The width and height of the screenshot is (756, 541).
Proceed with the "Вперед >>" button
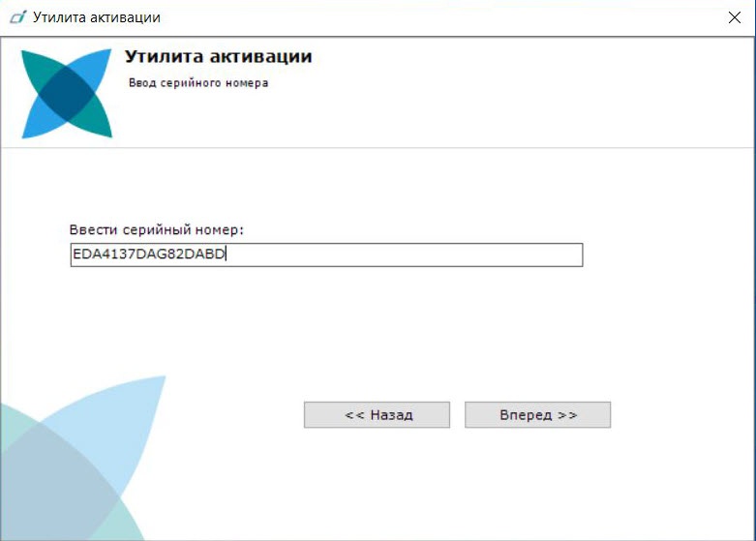coord(537,414)
